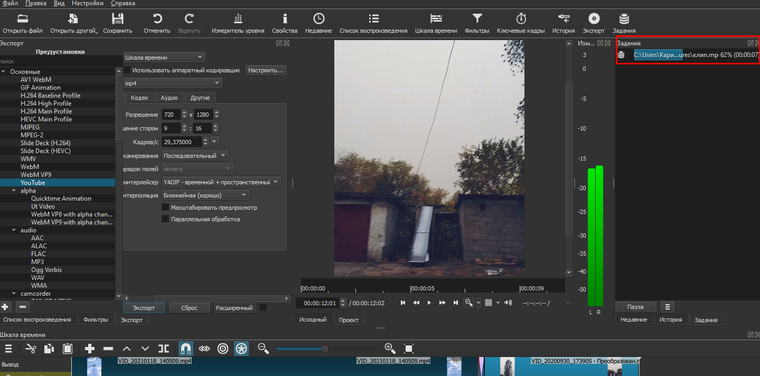Click the timeline copy icon
This screenshot has height=376, width=760.
(49, 348)
